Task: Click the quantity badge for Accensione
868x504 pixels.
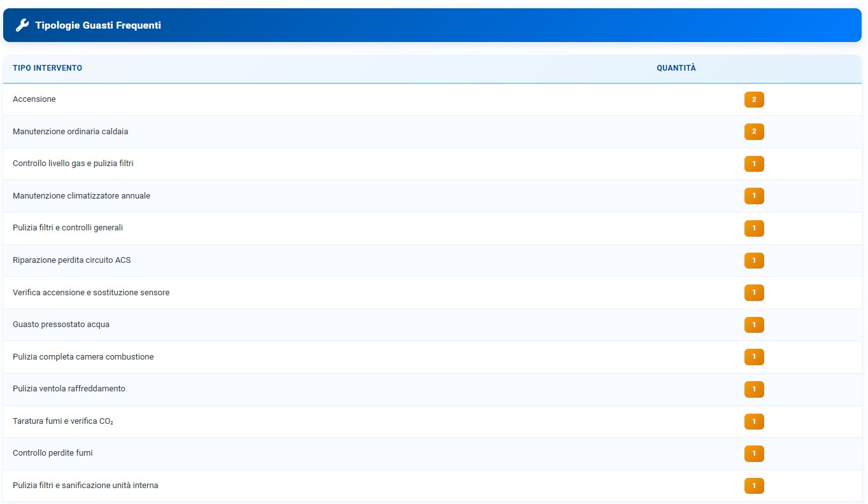Action: [754, 100]
